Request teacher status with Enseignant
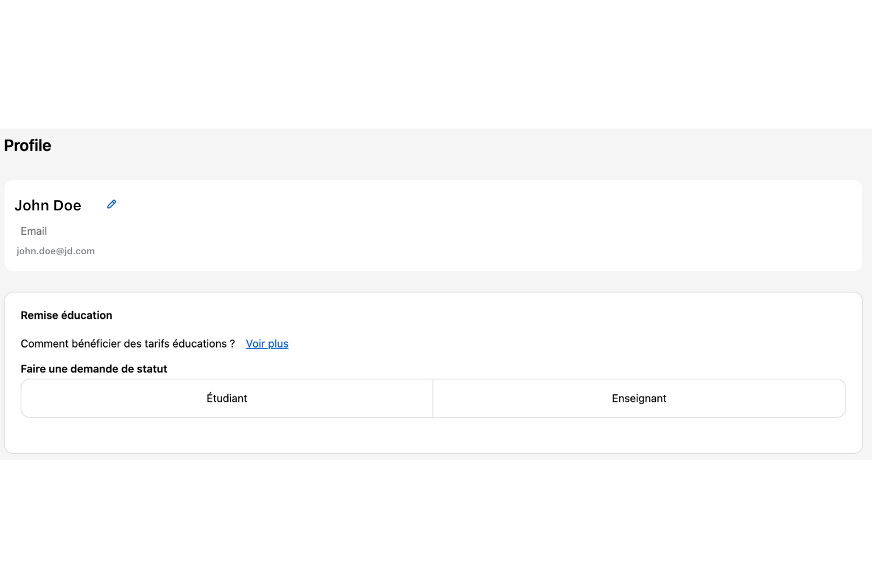872x588 pixels. point(639,398)
